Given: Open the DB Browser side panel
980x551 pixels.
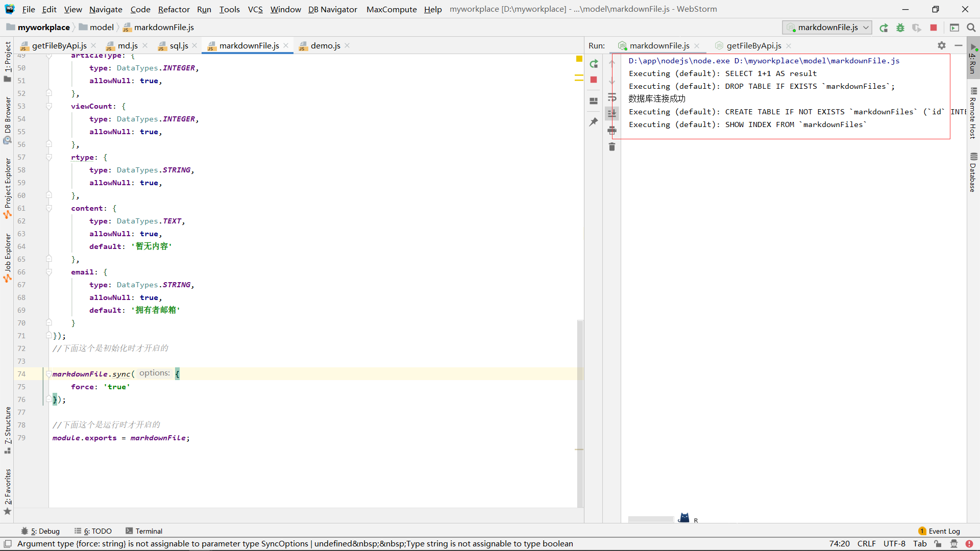Looking at the screenshot, I should pyautogui.click(x=7, y=120).
